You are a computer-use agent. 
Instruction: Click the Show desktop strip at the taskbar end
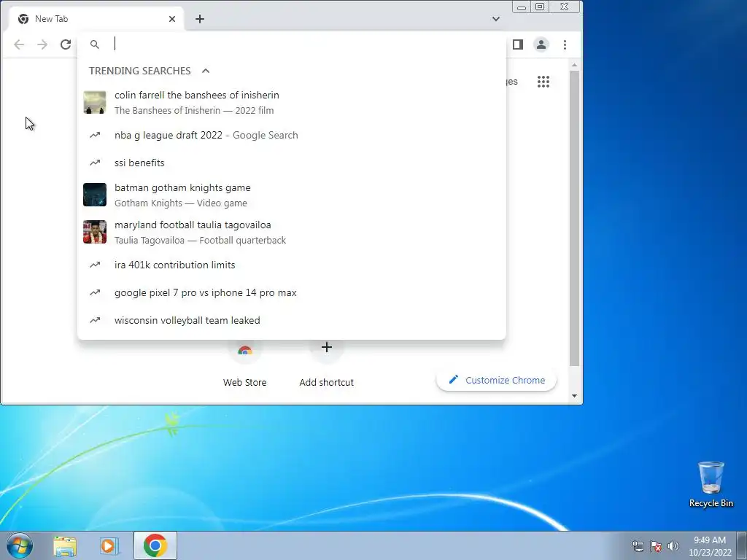tap(742, 545)
